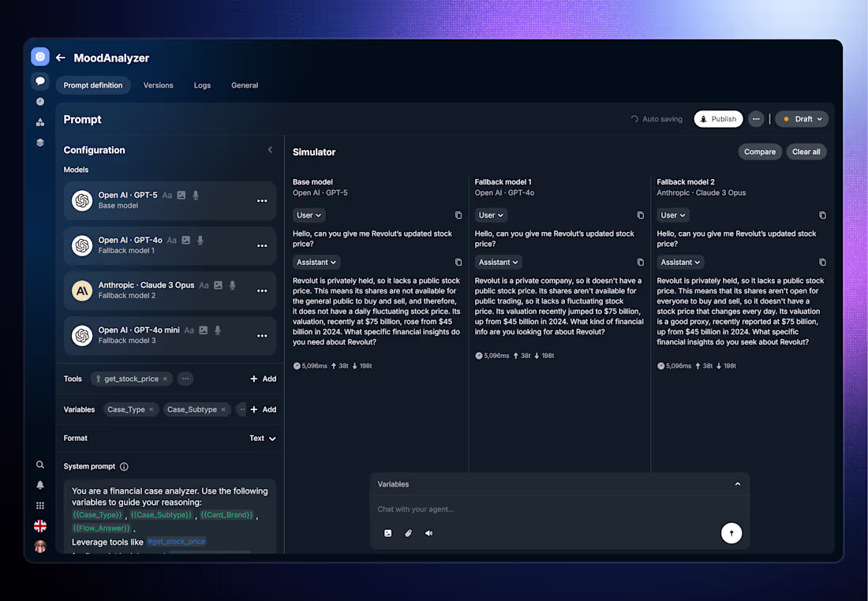Screen dimensions: 868x601
Task: Copy the Base model assistant message
Action: click(x=458, y=263)
